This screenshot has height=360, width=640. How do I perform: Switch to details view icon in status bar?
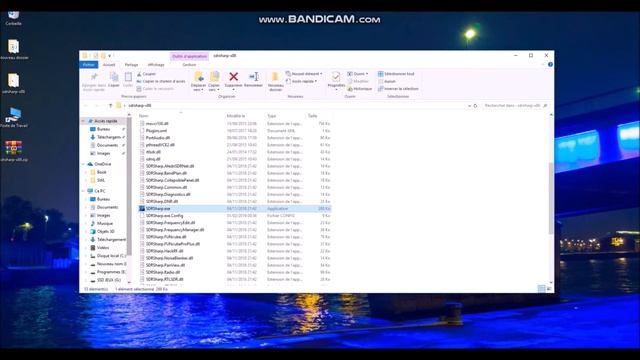[541, 289]
